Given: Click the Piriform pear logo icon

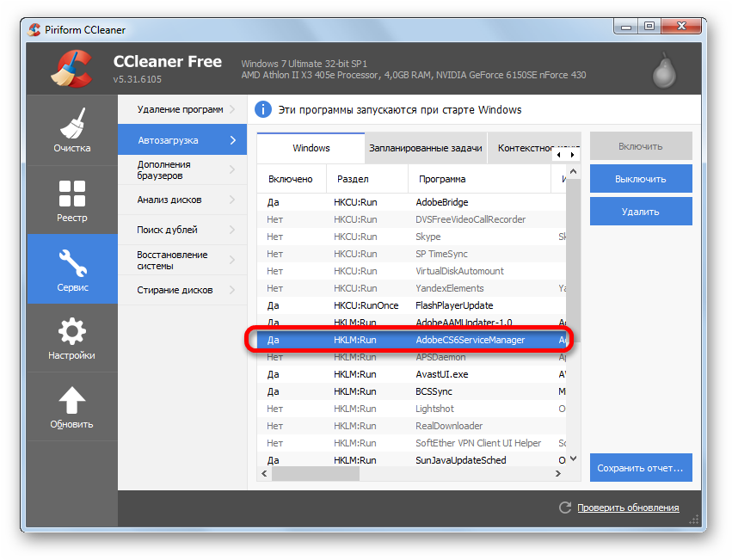Looking at the screenshot, I should pyautogui.click(x=662, y=70).
